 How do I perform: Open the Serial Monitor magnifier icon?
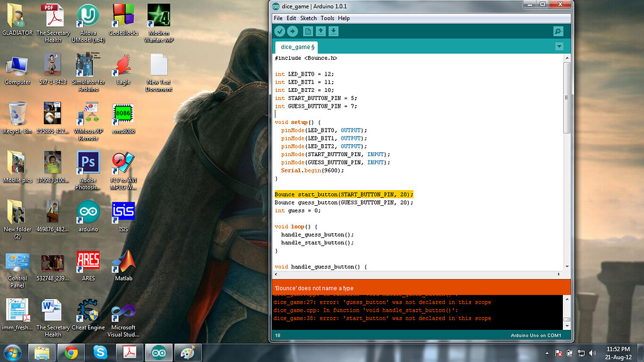click(558, 31)
